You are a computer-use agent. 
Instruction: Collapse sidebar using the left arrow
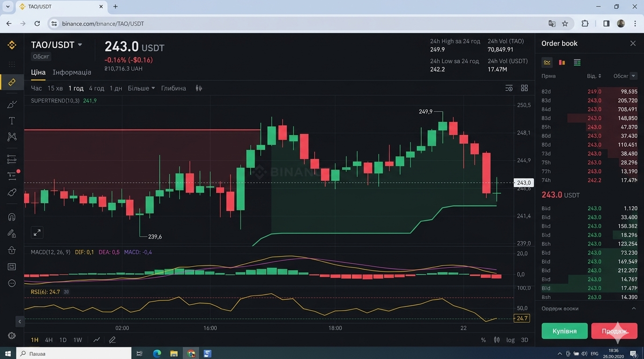[x=20, y=322]
